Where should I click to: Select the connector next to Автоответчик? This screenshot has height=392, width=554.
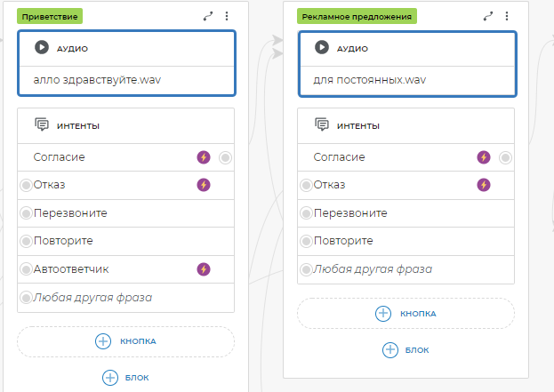(x=26, y=268)
